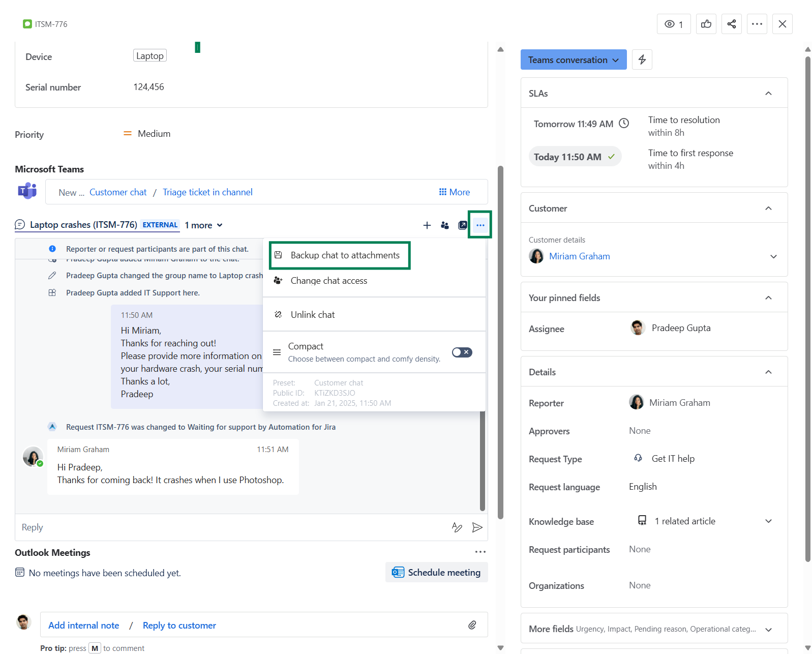
Task: Click the chat Reply text field
Action: pos(229,527)
